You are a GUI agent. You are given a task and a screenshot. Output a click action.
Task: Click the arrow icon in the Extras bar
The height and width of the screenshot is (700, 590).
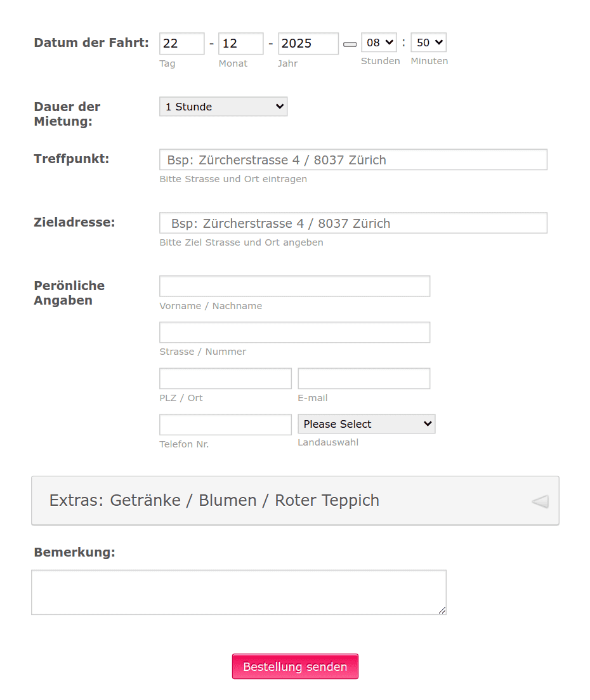539,501
